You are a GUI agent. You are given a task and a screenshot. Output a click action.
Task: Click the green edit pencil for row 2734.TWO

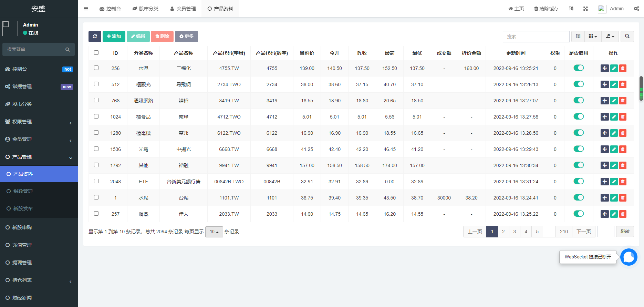click(614, 84)
